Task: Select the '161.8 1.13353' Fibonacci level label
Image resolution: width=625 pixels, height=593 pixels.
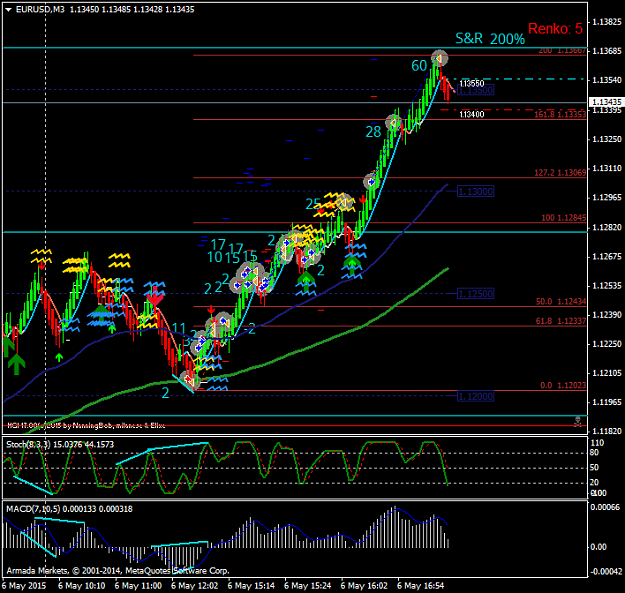Action: [560, 115]
